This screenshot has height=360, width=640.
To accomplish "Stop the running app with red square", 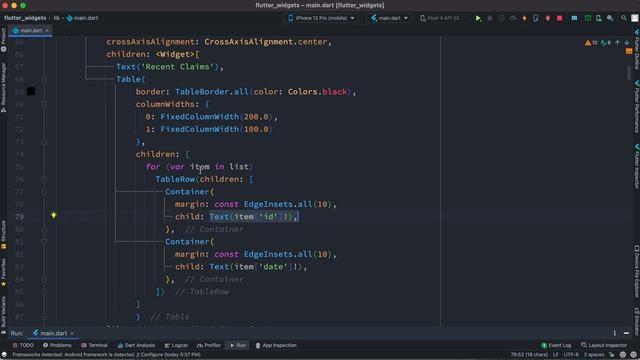I will click(x=560, y=18).
